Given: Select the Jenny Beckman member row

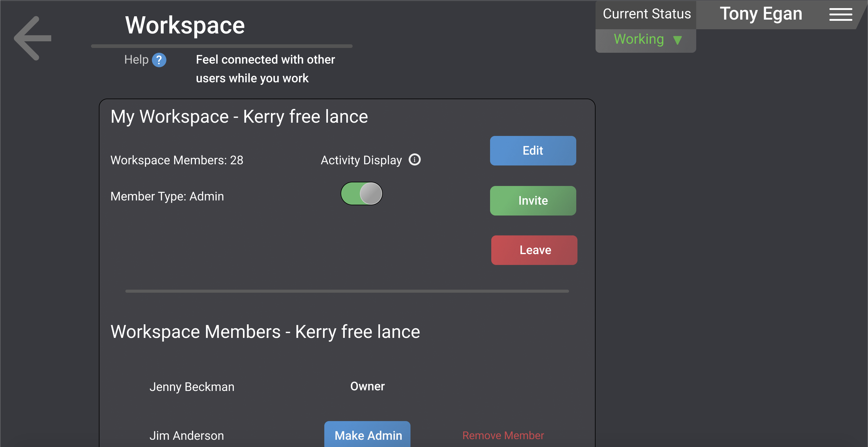Looking at the screenshot, I should tap(347, 386).
